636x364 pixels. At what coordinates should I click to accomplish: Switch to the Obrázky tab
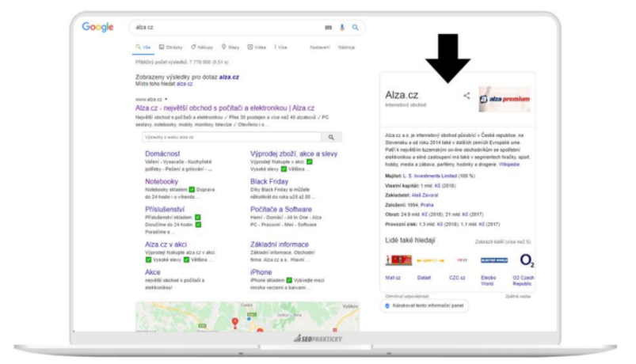[171, 47]
